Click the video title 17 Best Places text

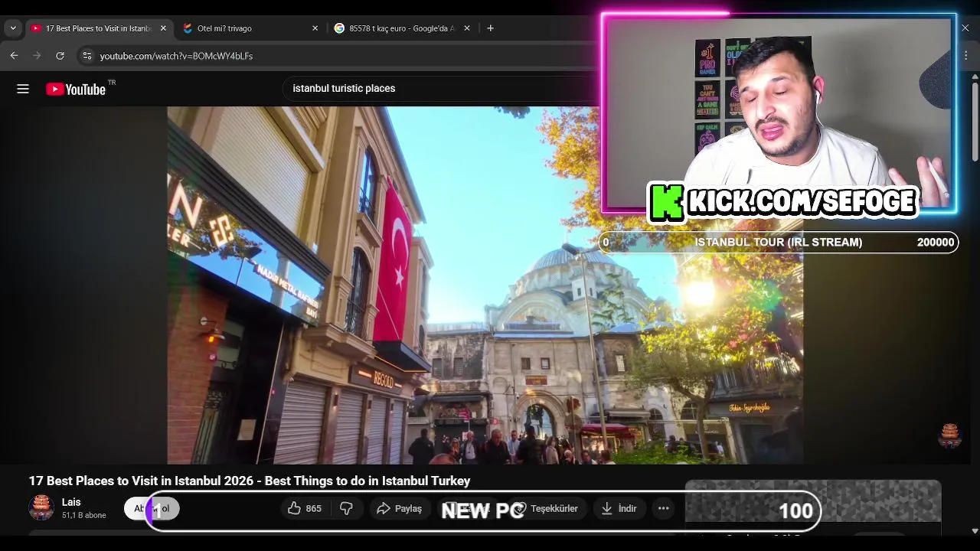[250, 481]
